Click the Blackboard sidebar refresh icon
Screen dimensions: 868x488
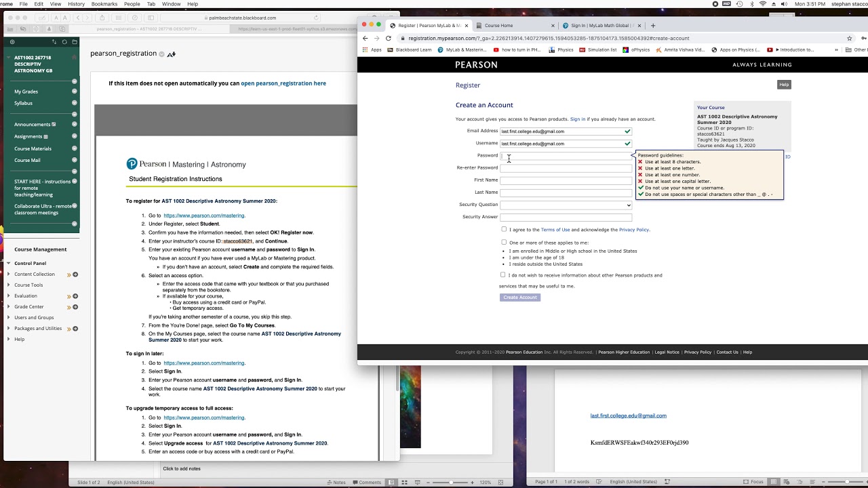[x=64, y=42]
